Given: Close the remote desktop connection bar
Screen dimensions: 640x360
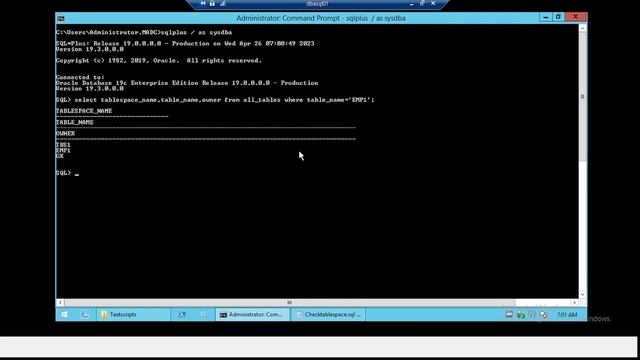Looking at the screenshot, I should pyautogui.click(x=433, y=3).
